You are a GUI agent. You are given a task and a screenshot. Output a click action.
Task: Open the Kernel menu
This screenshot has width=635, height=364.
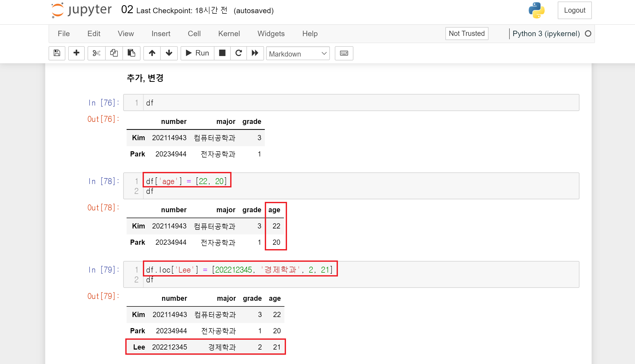tap(229, 34)
